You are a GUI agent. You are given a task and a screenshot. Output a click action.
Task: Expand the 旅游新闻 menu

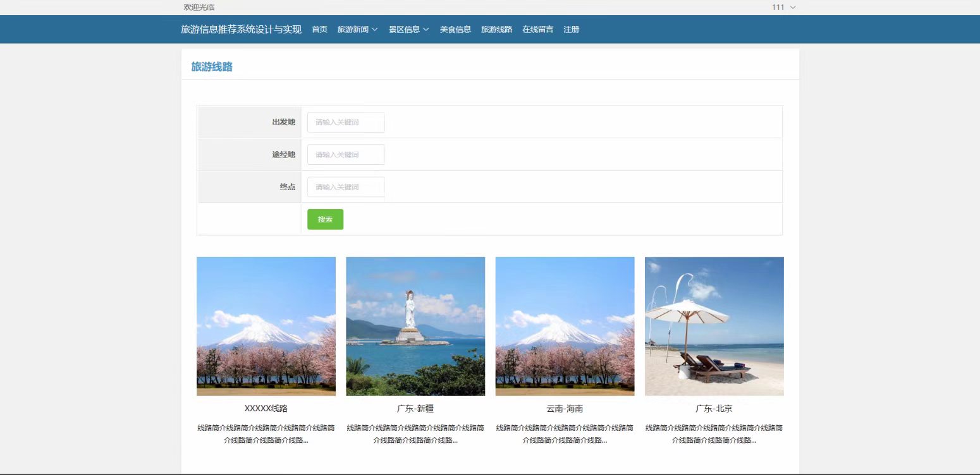point(358,29)
